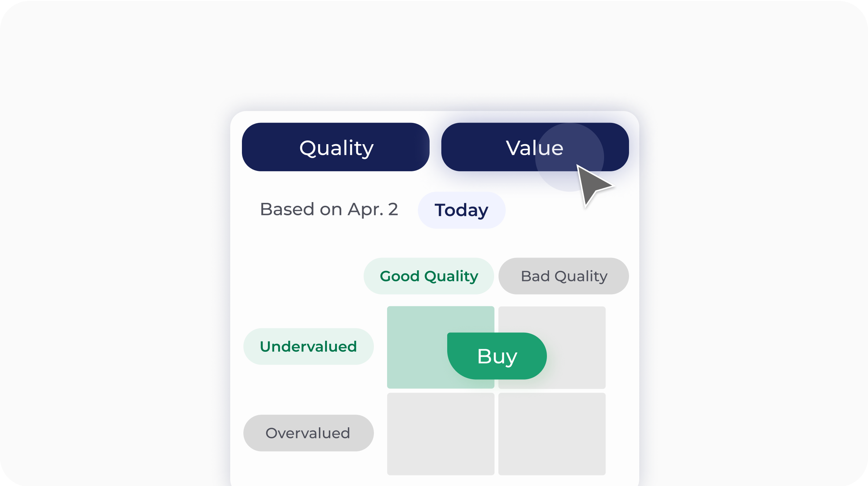868x486 pixels.
Task: Click the Today date selector
Action: (461, 210)
